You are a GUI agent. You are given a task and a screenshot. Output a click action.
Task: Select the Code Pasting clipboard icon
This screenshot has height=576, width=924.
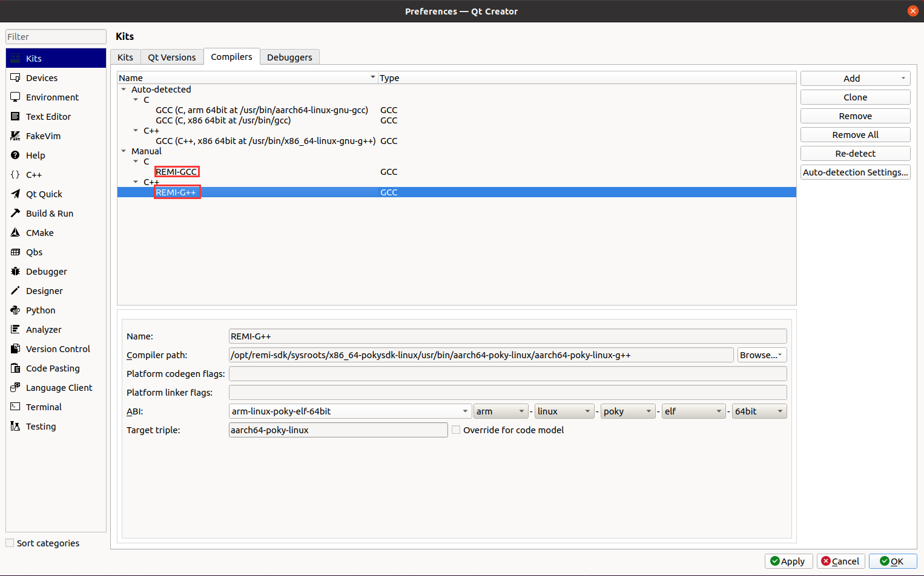(16, 368)
